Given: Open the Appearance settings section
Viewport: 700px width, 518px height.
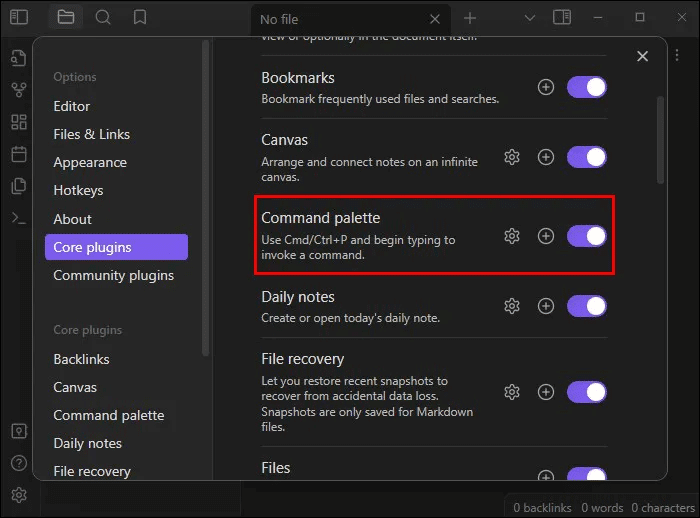Looking at the screenshot, I should 90,162.
